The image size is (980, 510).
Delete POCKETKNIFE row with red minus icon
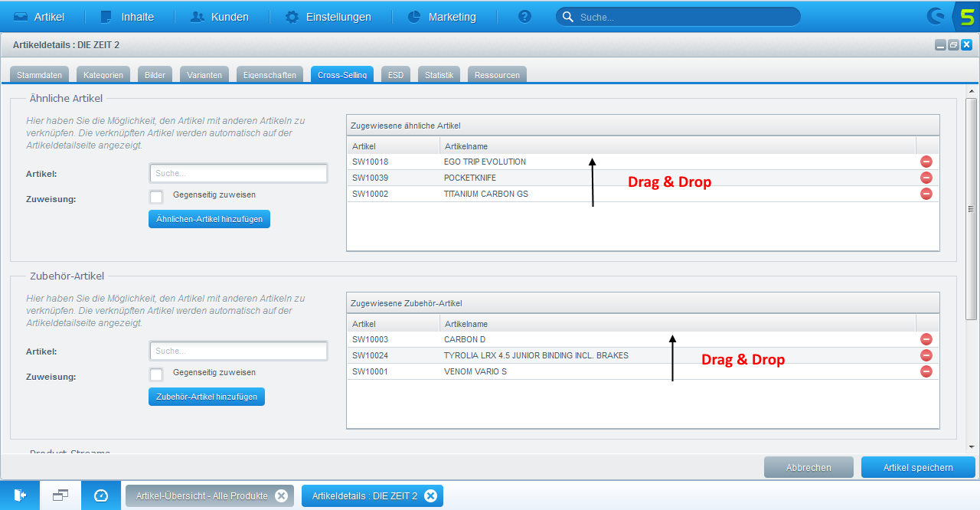point(926,178)
